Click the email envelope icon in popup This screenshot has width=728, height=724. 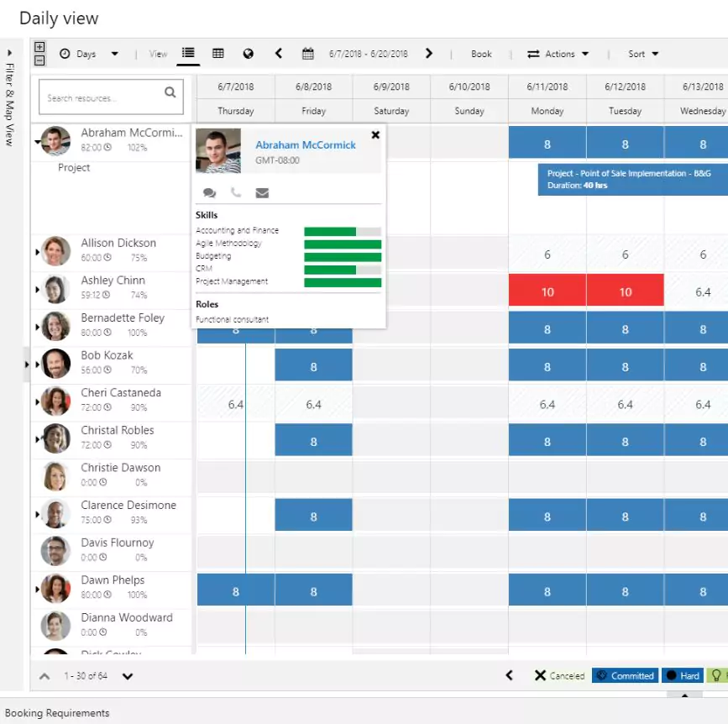(x=262, y=193)
